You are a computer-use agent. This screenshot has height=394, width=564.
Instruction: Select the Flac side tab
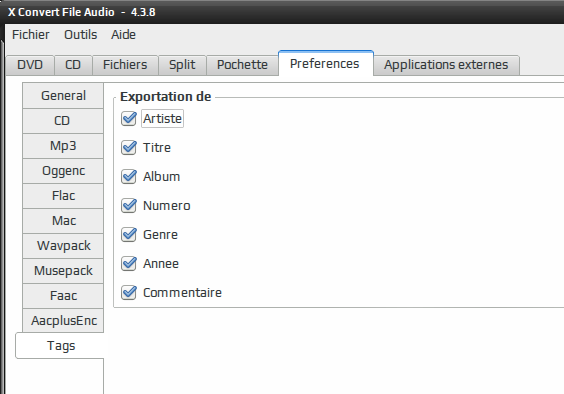63,196
